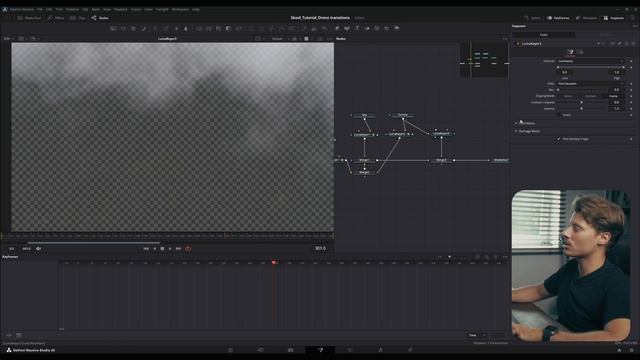
Task: Add a Paint tool from toolbar
Action: (x=144, y=29)
